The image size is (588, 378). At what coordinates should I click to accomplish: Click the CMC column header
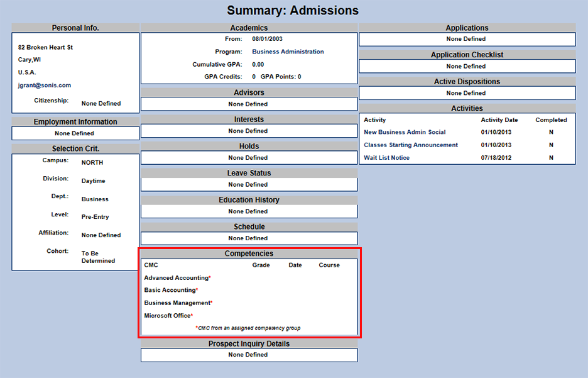pyautogui.click(x=151, y=265)
